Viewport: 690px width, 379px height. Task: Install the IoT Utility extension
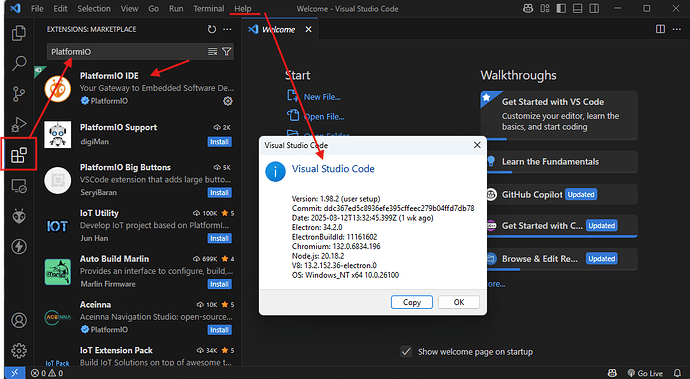coord(219,238)
